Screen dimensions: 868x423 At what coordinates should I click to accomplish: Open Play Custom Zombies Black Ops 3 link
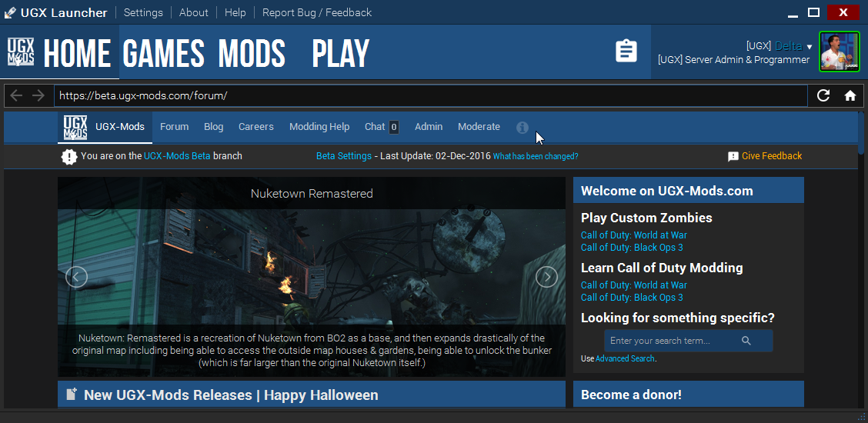632,247
